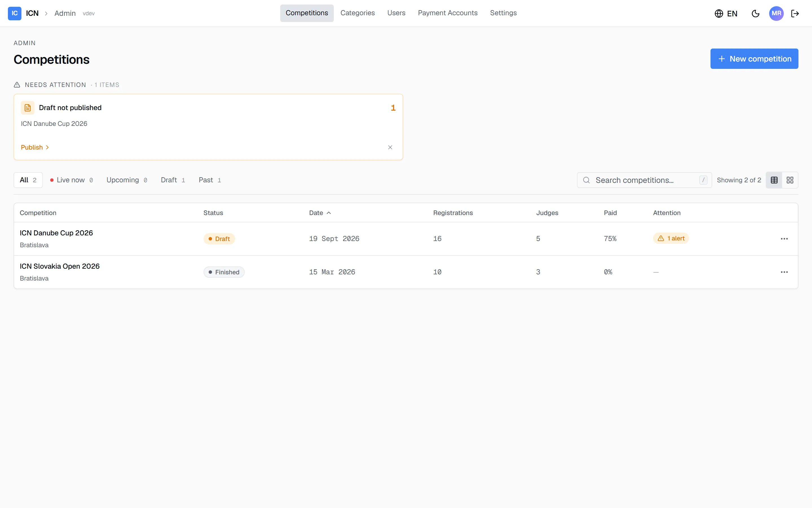Click the 75% paid value
This screenshot has height=508, width=812.
[610, 239]
